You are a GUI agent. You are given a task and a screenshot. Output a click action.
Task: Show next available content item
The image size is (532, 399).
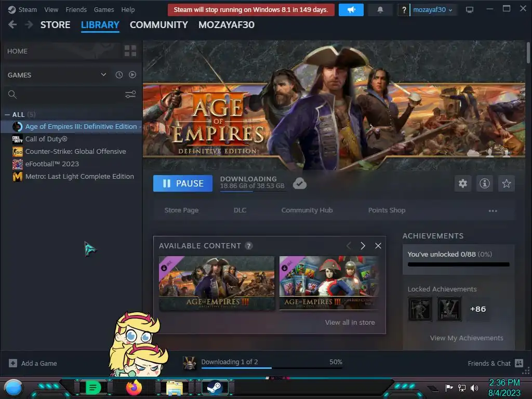pos(363,246)
